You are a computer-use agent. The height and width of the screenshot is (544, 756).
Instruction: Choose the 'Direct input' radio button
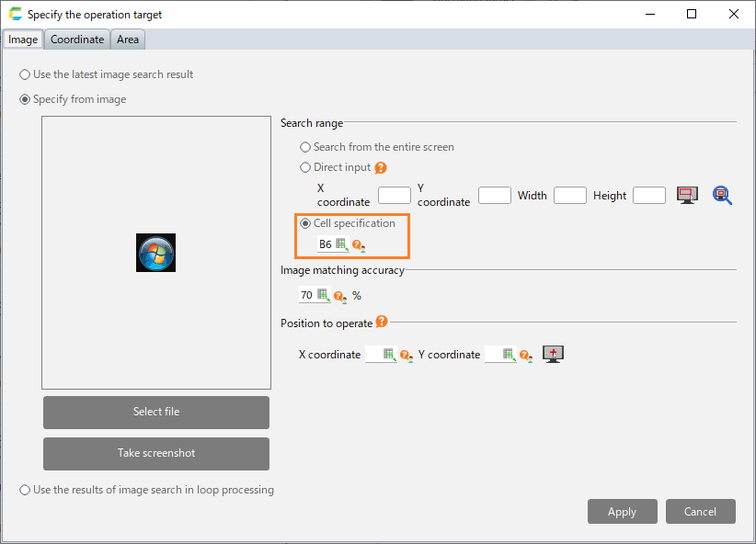[x=305, y=168]
